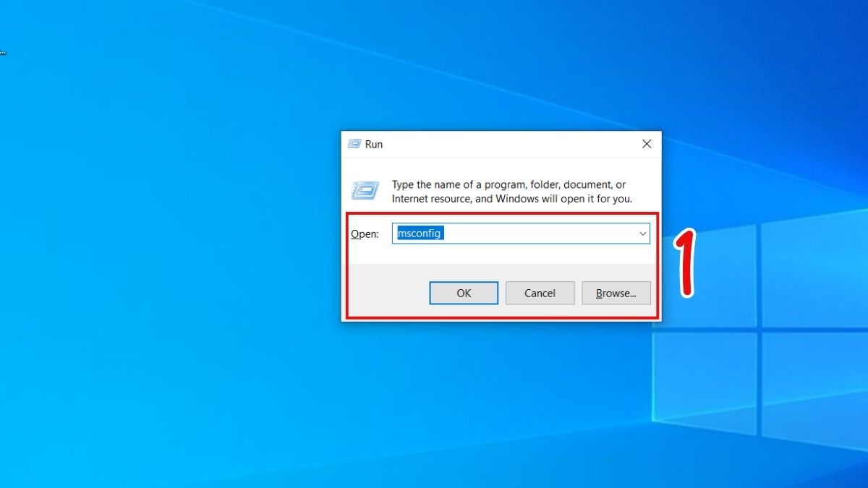Select the highlighted msconfig text

[420, 233]
